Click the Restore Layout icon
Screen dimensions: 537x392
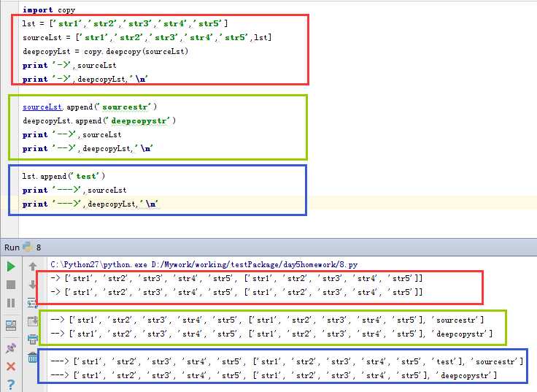[x=11, y=325]
